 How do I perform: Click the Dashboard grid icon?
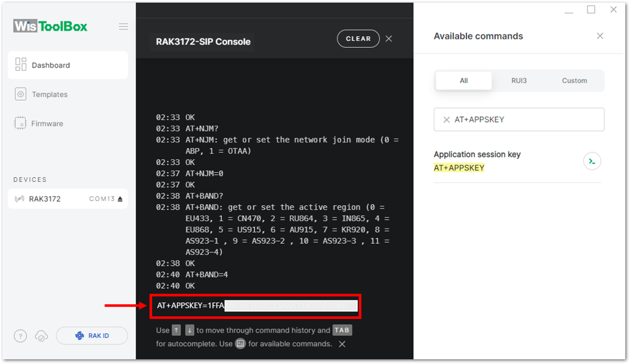pos(21,65)
